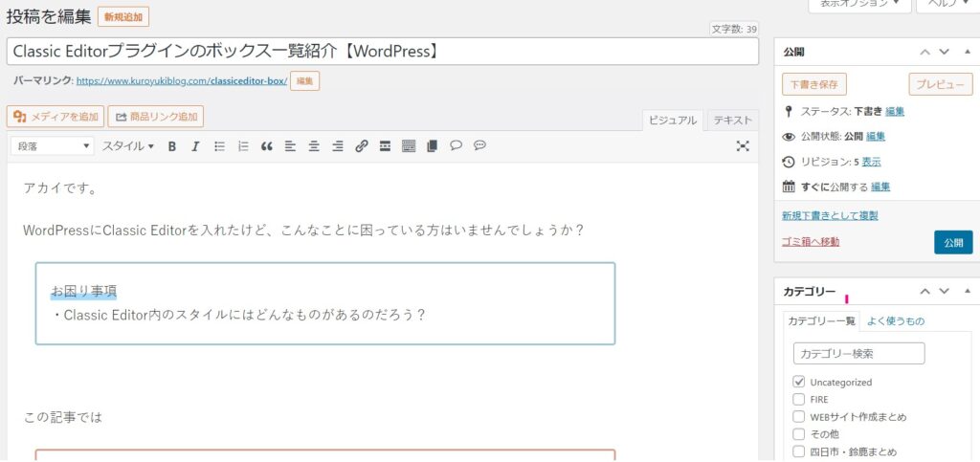This screenshot has height=462, width=980.
Task: Save the draft with 下書き保存
Action: tap(813, 84)
